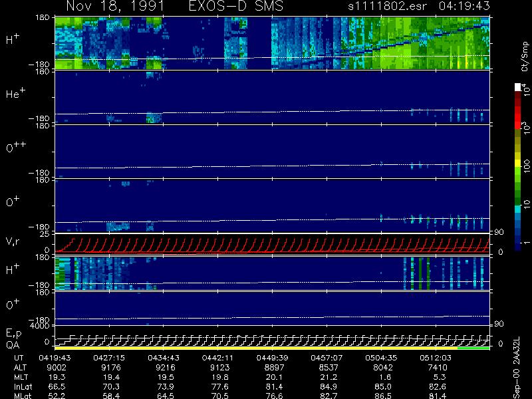Click the 'ALT' row label

click(x=20, y=368)
